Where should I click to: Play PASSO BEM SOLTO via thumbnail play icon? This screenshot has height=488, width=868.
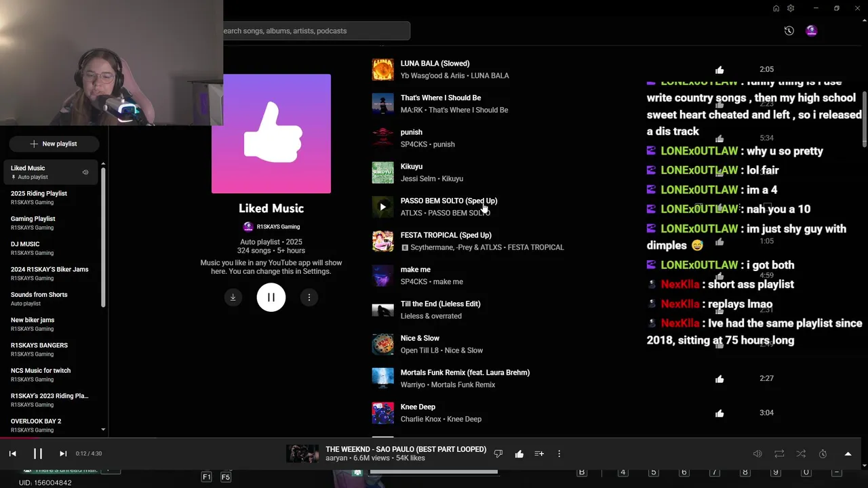382,207
